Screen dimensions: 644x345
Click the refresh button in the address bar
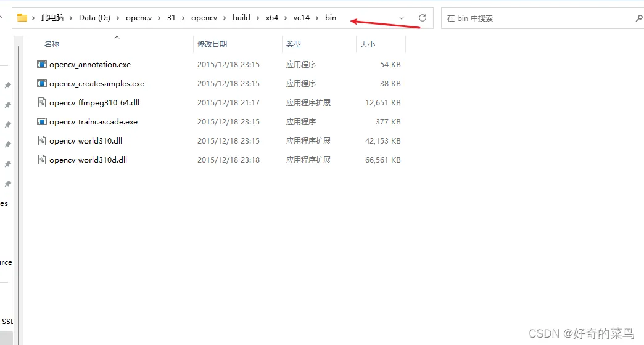[422, 18]
